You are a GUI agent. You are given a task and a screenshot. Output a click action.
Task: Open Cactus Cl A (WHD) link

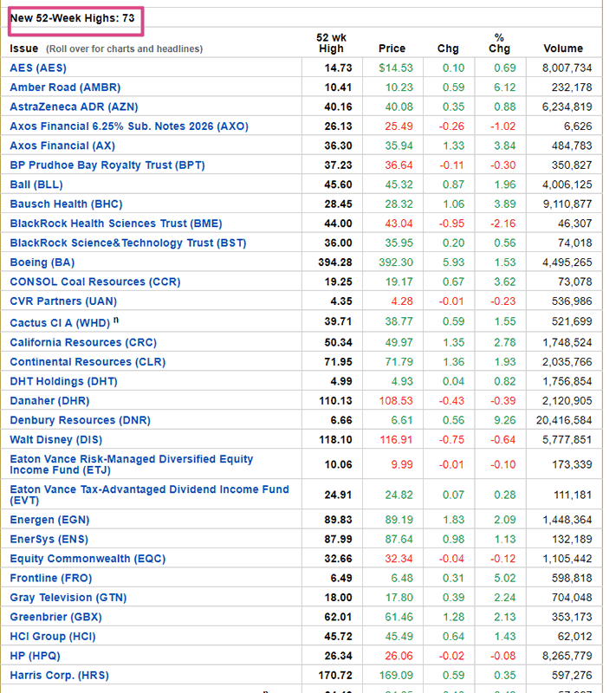click(x=60, y=323)
